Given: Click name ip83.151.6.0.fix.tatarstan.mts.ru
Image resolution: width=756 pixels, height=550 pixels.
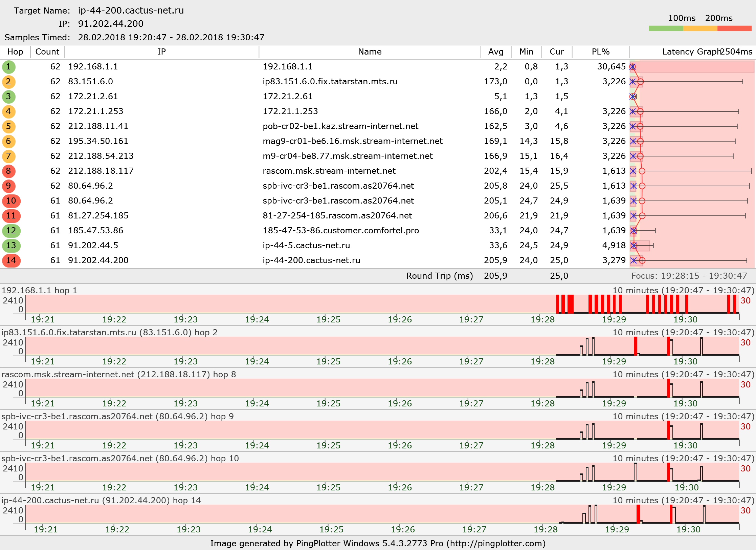Looking at the screenshot, I should [x=330, y=82].
